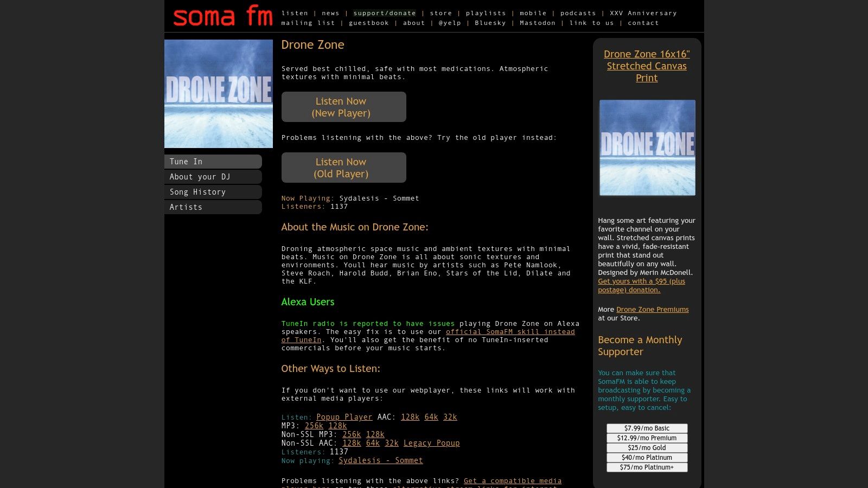Open Non-SSL AAC 128k link

352,443
